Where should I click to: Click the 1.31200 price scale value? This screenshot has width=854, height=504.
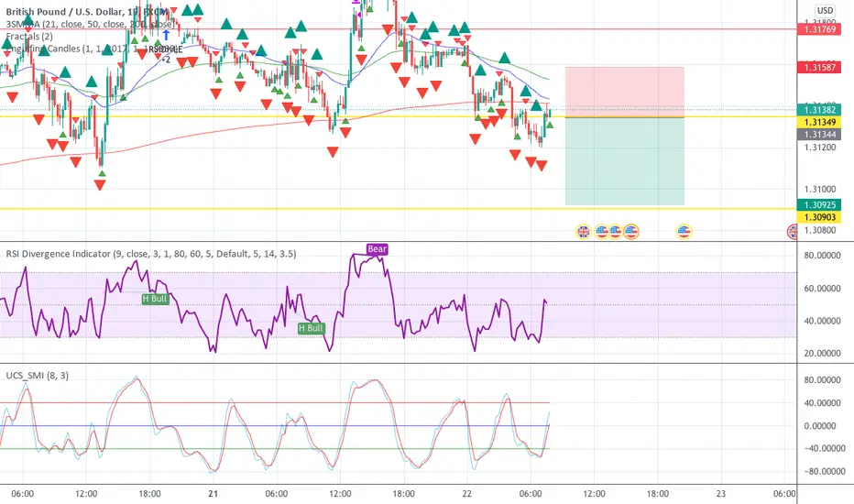pos(820,148)
